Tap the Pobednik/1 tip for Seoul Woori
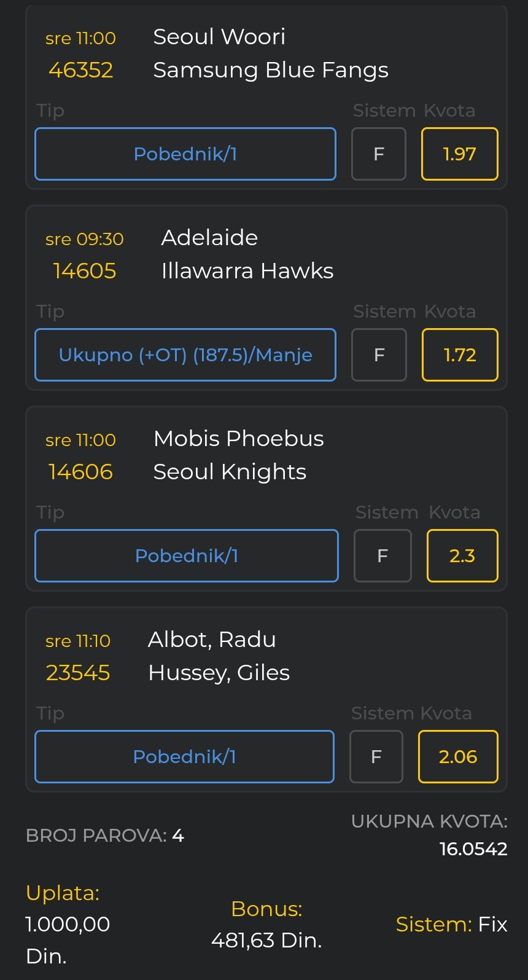The height and width of the screenshot is (980, 528). (185, 154)
